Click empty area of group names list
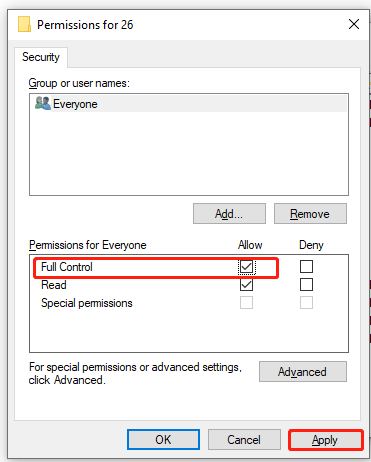 (189, 153)
